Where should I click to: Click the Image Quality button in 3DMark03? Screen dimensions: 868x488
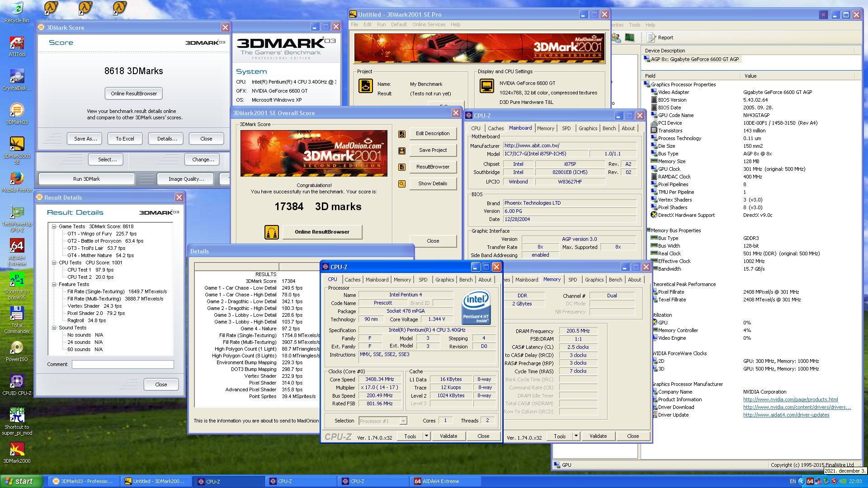tap(186, 179)
